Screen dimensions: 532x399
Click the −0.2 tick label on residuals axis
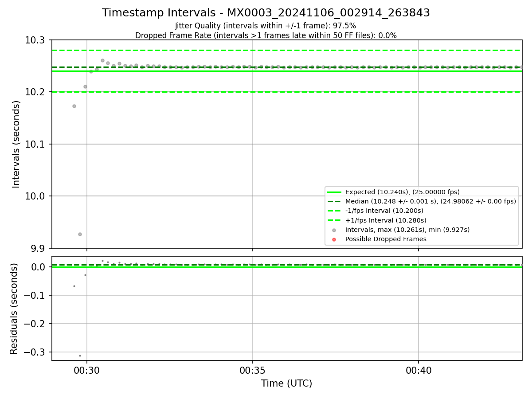click(35, 324)
